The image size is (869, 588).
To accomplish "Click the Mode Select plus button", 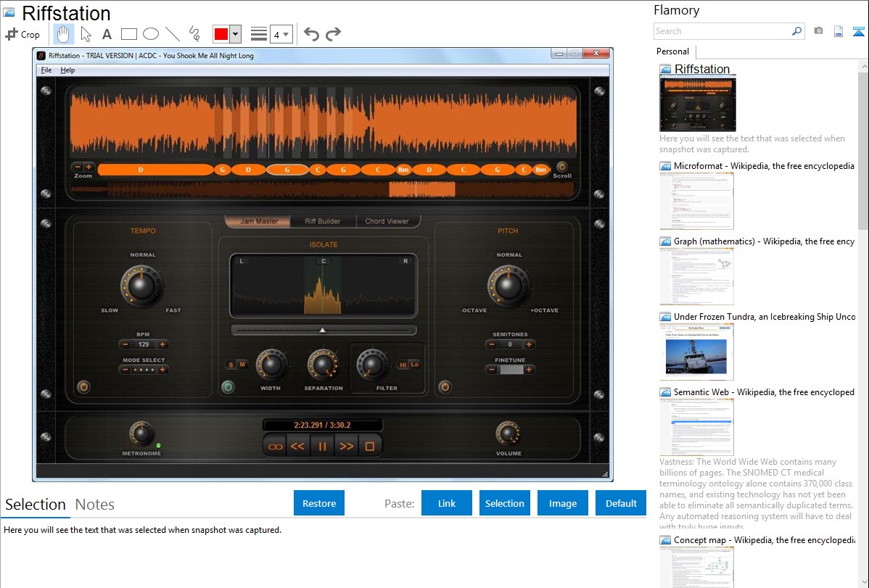I will (162, 370).
